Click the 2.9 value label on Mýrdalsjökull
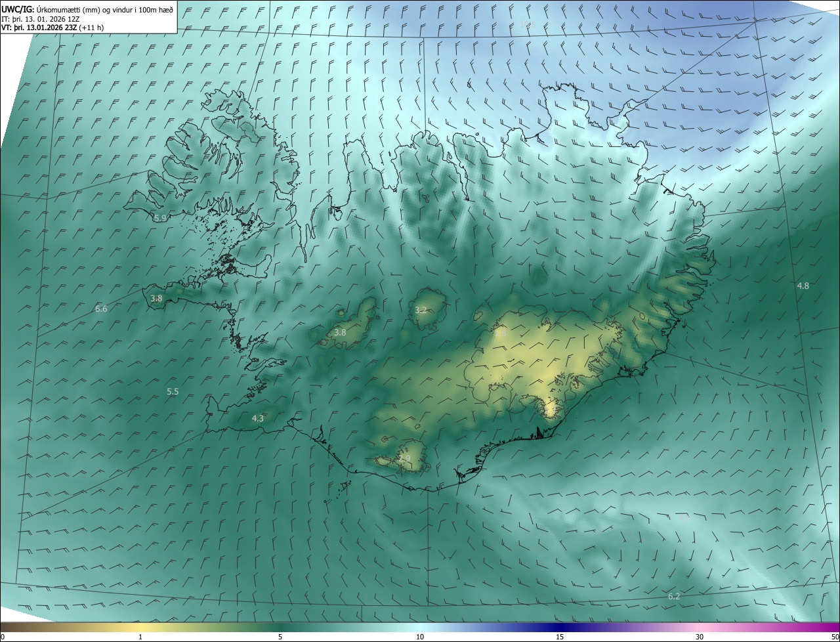 405,458
